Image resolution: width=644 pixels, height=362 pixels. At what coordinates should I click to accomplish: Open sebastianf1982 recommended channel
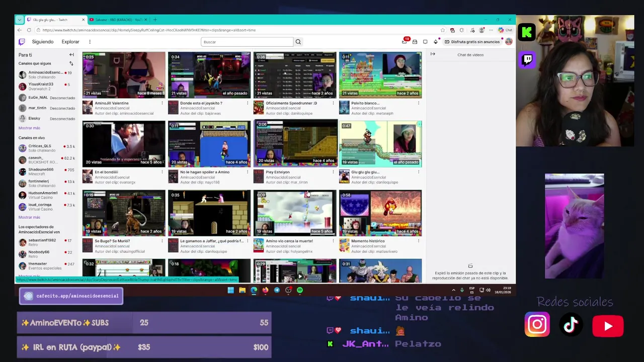pos(46,242)
